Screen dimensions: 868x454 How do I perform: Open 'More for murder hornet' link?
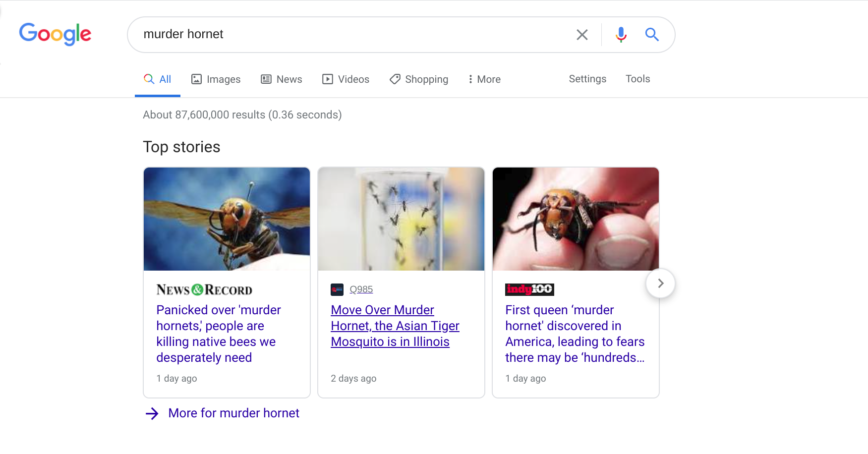(x=233, y=413)
